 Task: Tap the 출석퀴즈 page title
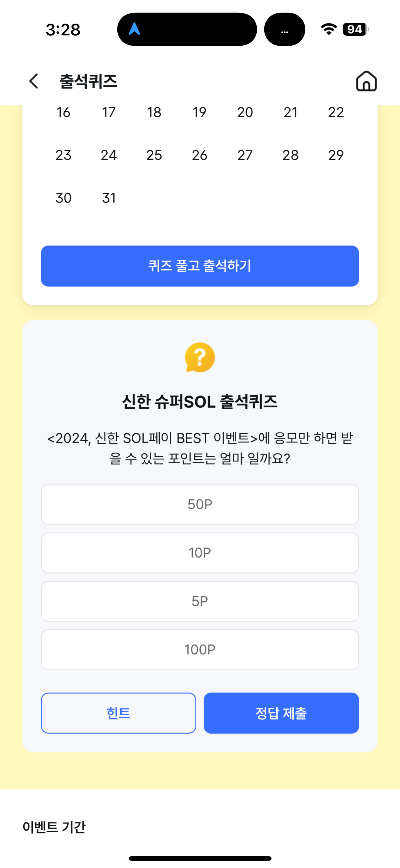click(x=88, y=81)
